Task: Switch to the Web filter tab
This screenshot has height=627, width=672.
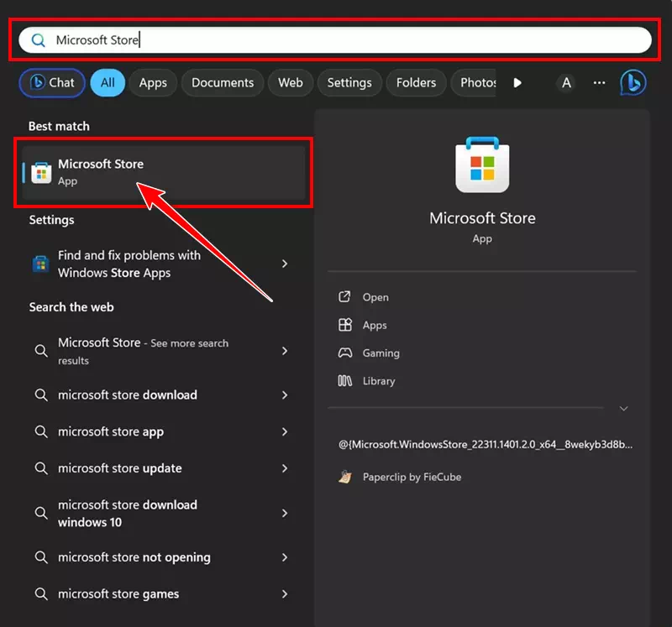Action: coord(291,82)
